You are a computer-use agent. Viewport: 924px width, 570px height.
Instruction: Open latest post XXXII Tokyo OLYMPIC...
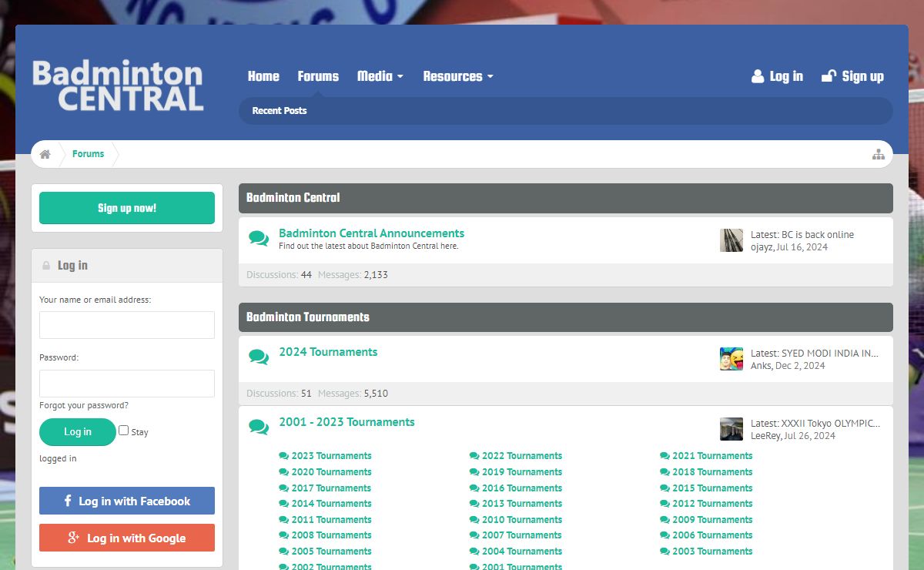coord(831,424)
